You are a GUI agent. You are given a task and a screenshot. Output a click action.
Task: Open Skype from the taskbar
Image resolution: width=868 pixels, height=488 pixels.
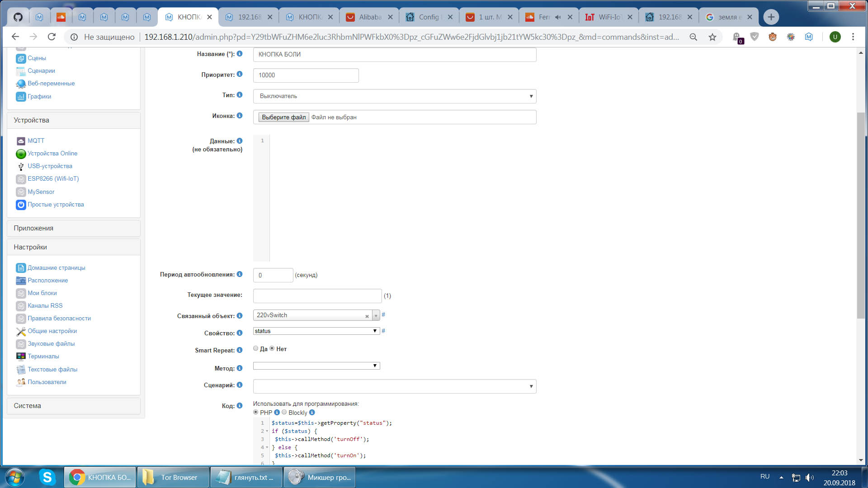click(x=47, y=477)
